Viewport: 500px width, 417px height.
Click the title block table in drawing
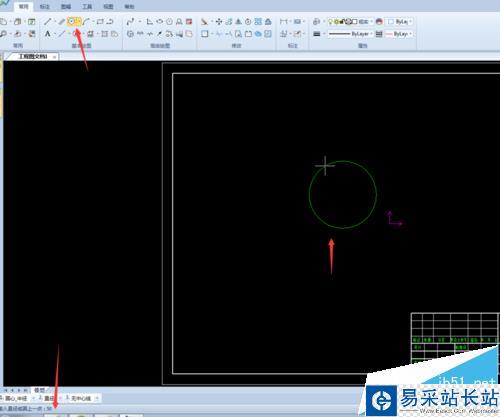(455, 338)
